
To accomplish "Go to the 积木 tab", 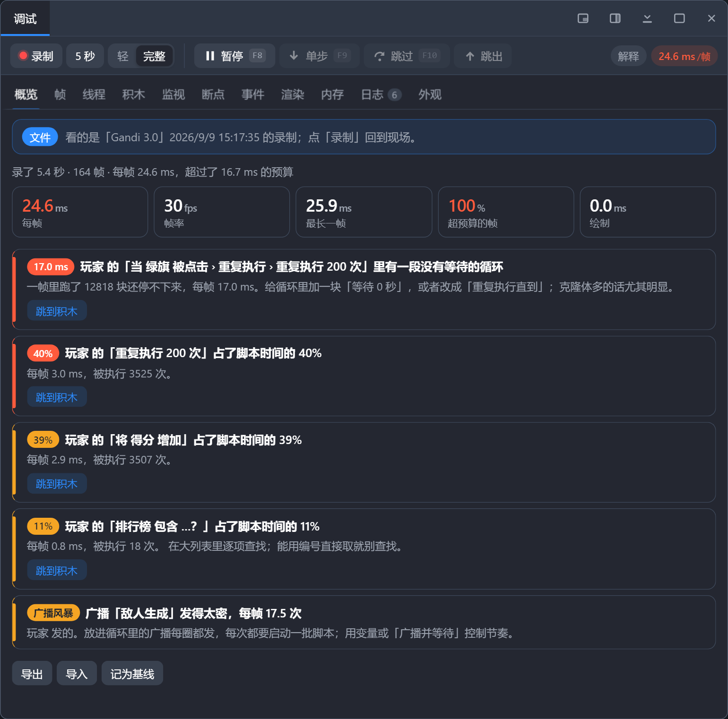I will point(134,94).
